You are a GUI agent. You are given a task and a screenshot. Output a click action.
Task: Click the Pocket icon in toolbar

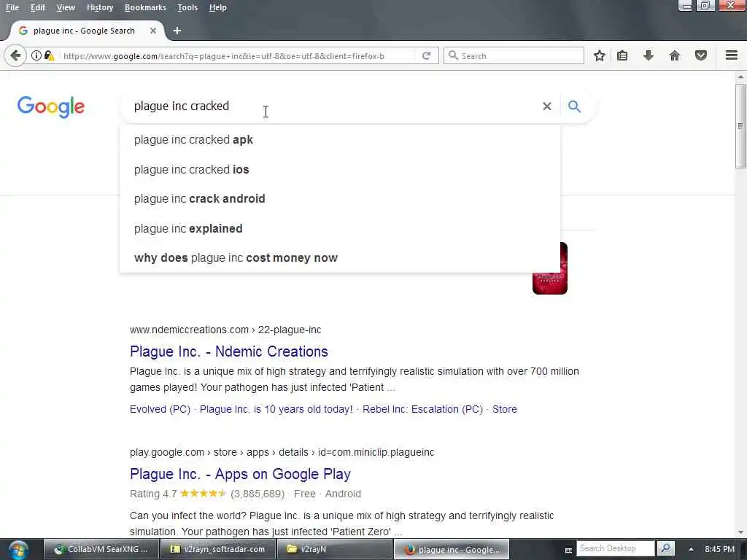tap(701, 55)
